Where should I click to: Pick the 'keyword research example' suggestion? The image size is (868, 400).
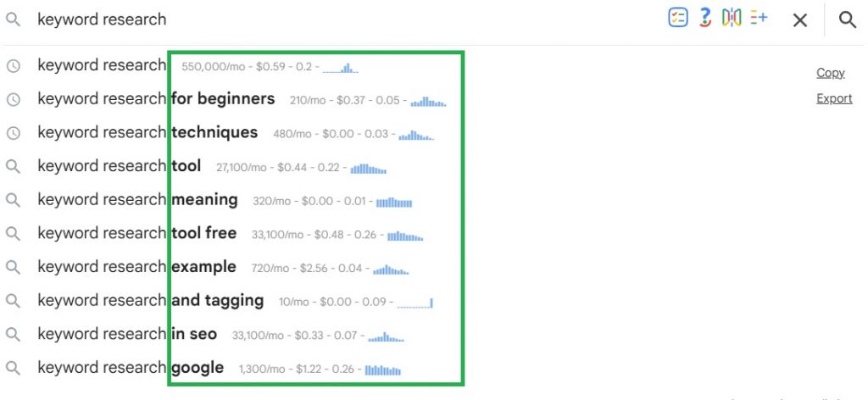point(137,267)
